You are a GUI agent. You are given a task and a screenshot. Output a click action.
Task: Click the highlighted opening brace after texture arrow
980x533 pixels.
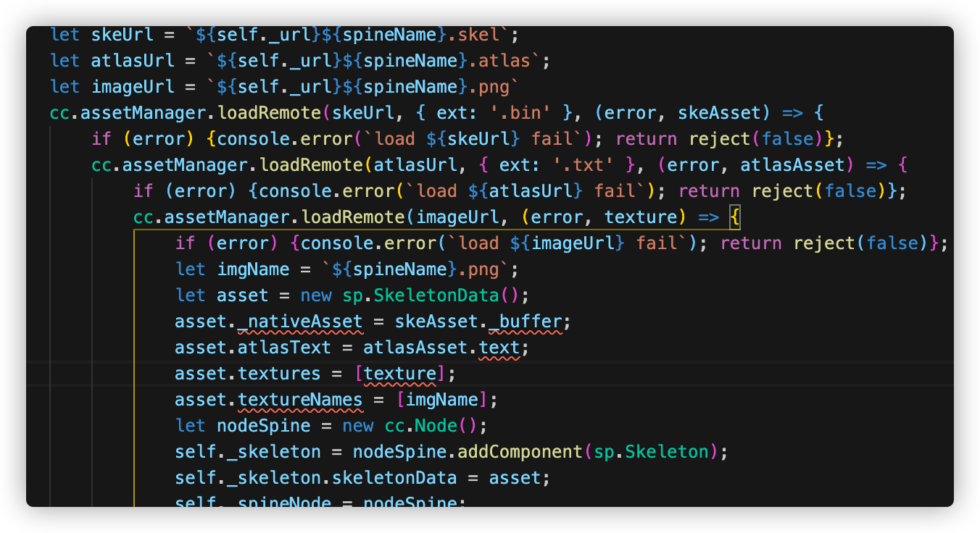point(734,217)
